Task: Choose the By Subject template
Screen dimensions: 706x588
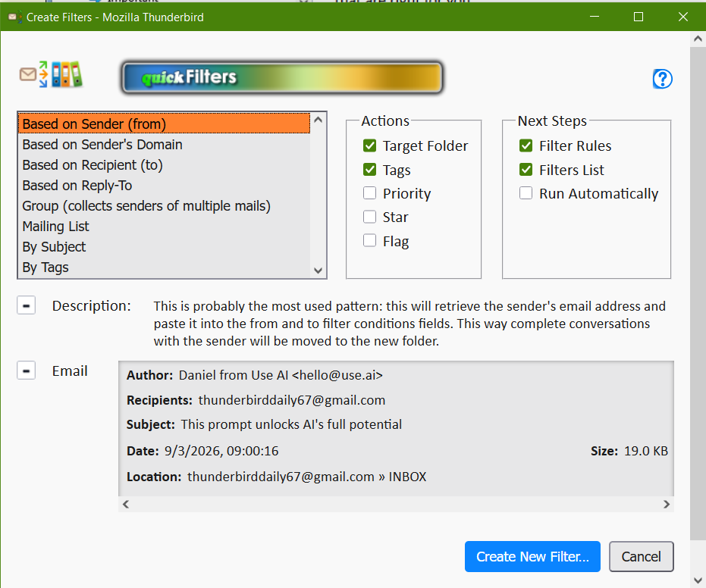Action: point(54,246)
